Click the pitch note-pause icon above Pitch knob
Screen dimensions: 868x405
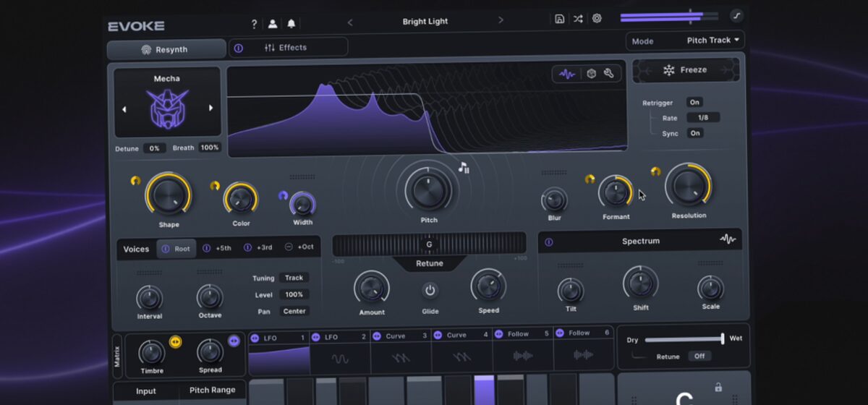[x=464, y=168]
